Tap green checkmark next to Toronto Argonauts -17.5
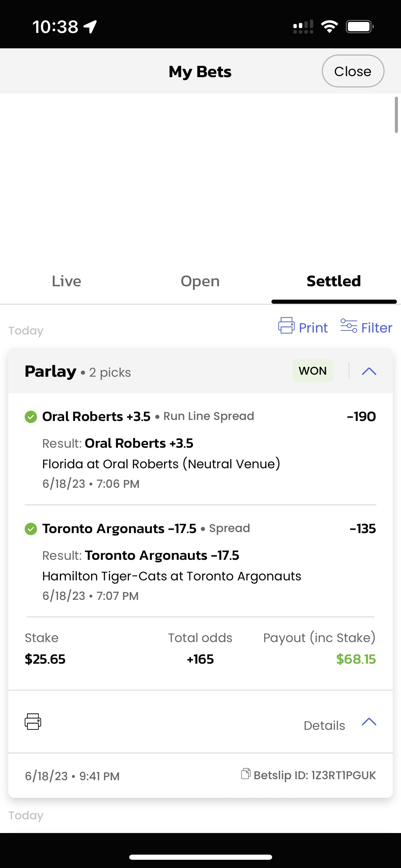The image size is (401, 868). click(31, 529)
